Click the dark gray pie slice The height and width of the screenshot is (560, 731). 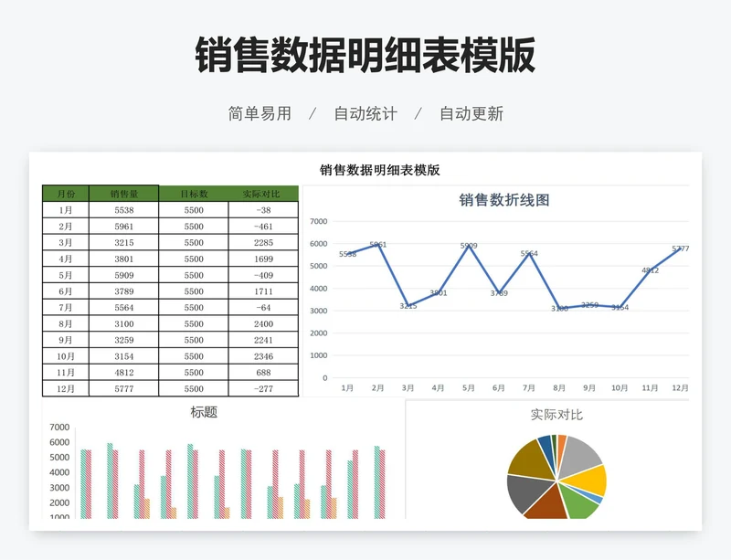coord(527,491)
